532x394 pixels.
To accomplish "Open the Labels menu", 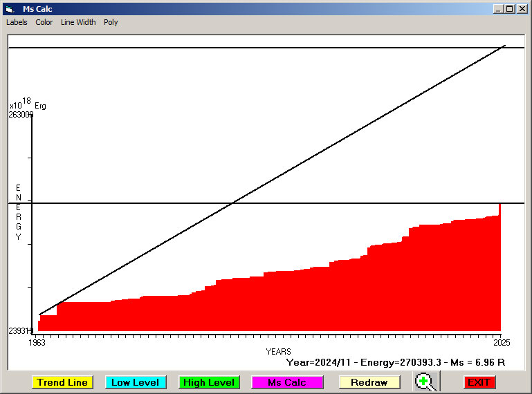I will click(17, 22).
